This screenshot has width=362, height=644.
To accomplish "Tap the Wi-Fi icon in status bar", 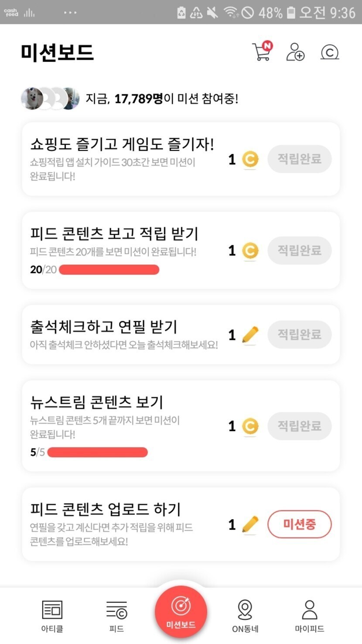I will point(230,13).
